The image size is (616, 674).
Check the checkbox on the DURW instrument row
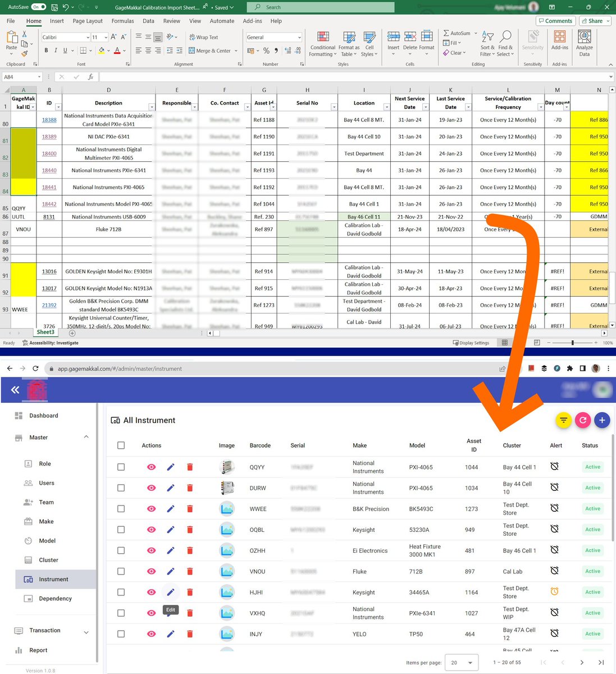[121, 488]
